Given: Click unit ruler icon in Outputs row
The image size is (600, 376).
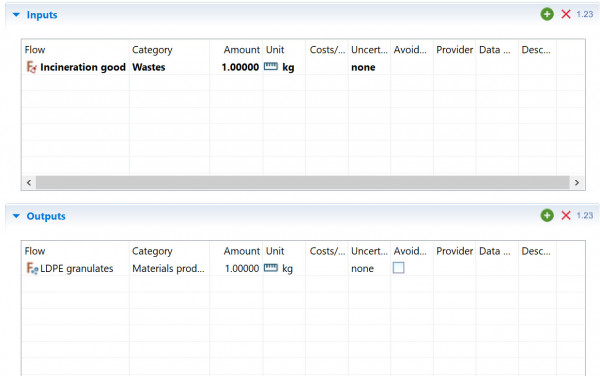Looking at the screenshot, I should click(x=271, y=268).
